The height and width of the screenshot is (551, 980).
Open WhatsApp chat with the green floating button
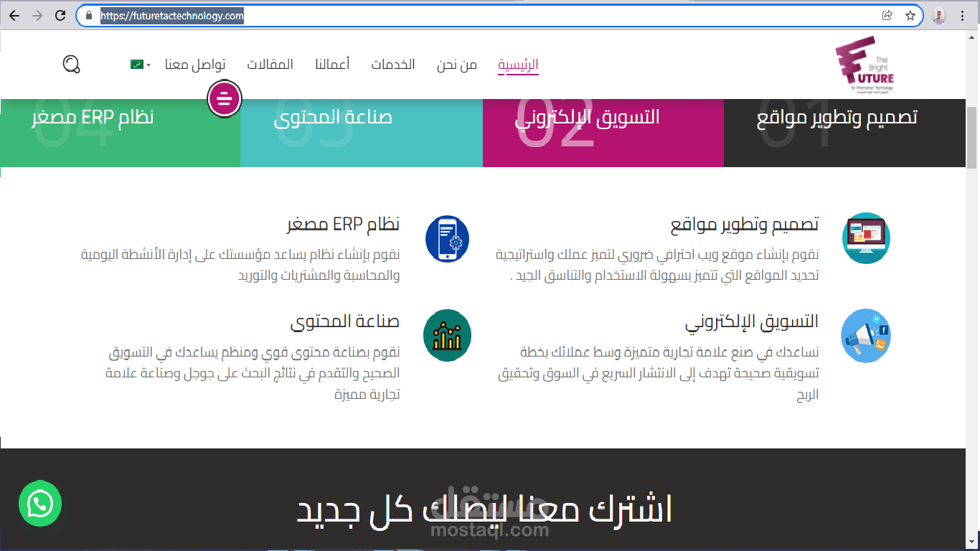point(40,504)
